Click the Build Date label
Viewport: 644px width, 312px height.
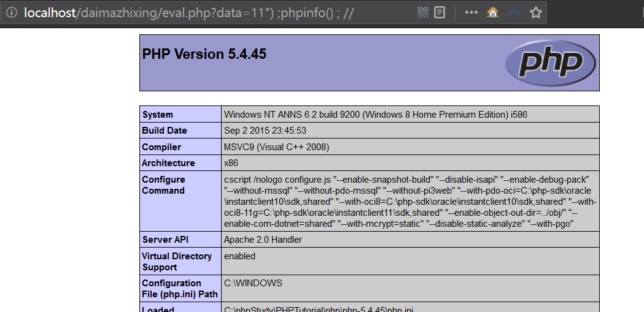click(165, 131)
